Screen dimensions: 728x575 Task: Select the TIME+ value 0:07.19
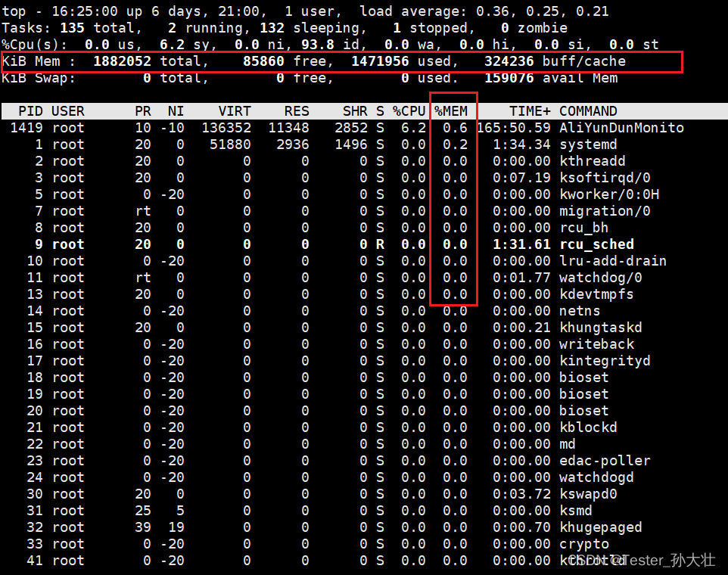[x=521, y=178]
